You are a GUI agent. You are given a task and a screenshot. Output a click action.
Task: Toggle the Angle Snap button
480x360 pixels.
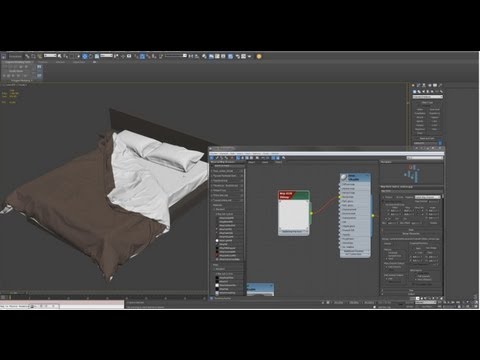pyautogui.click(x=148, y=56)
